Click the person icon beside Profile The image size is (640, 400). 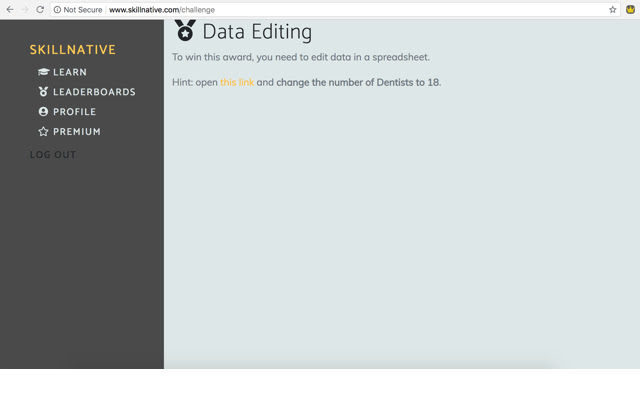pyautogui.click(x=43, y=111)
